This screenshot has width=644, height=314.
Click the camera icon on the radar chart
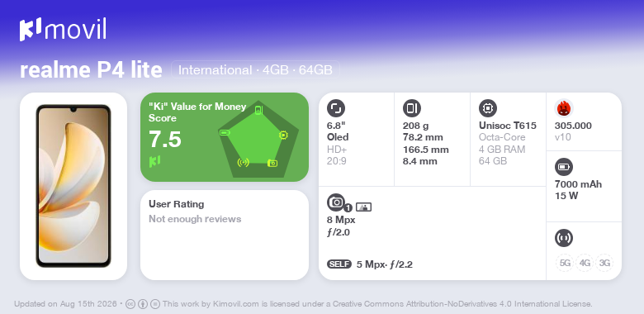[272, 163]
